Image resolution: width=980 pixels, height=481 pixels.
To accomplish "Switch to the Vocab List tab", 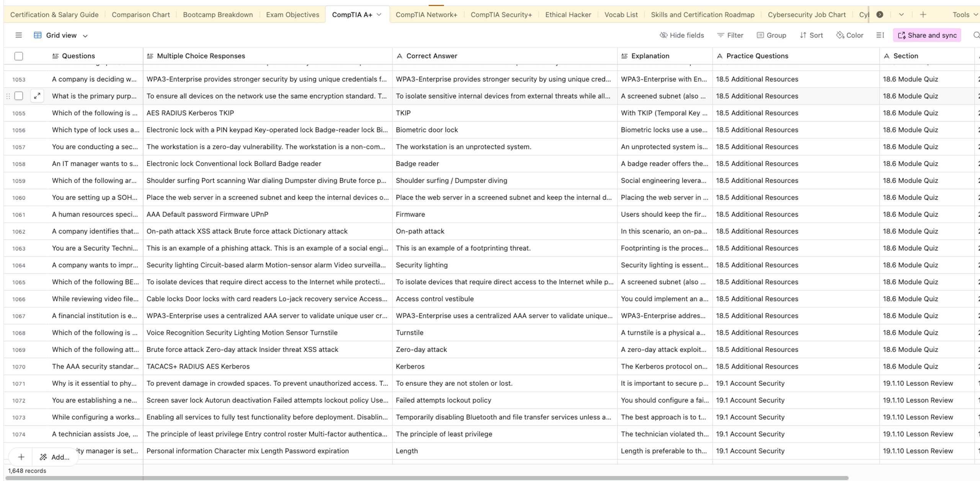I will point(621,15).
